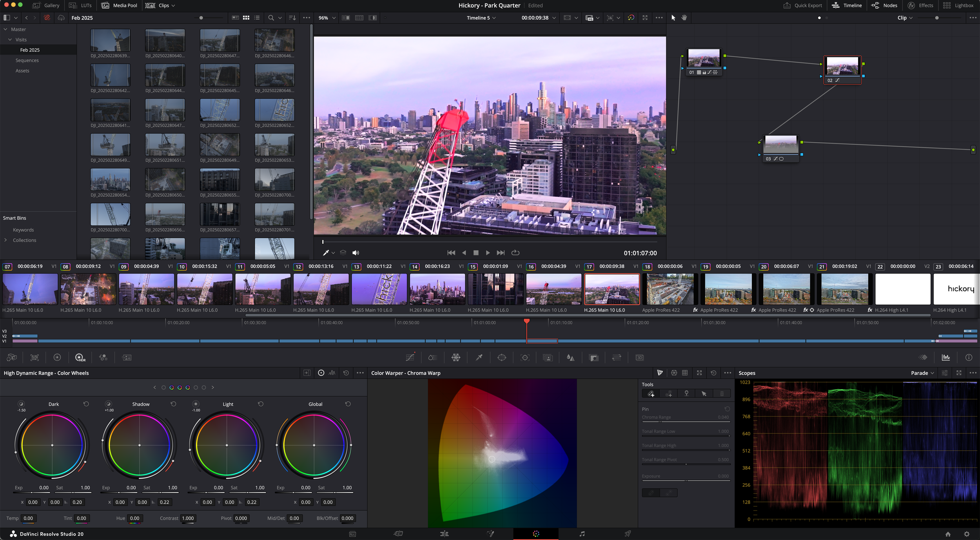
Task: Select the Qualifier eyedropper tool
Action: click(479, 357)
